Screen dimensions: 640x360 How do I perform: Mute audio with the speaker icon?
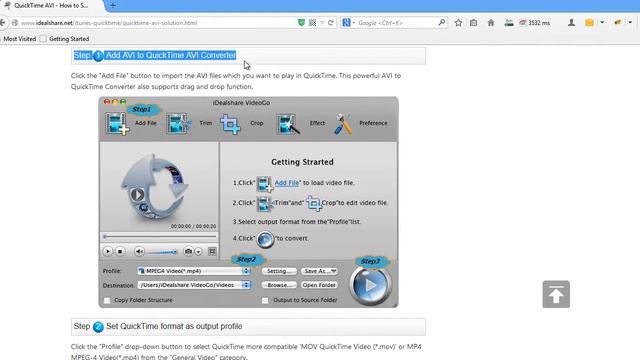click(x=139, y=251)
